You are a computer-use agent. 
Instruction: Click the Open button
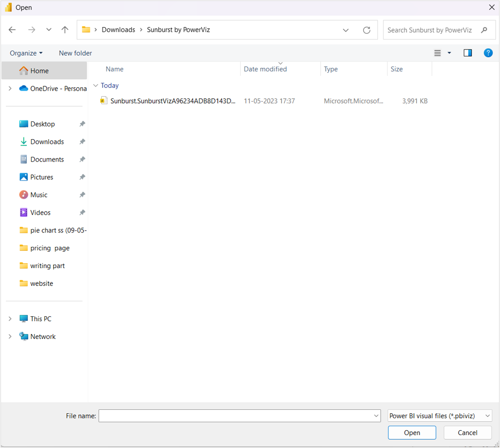point(412,433)
